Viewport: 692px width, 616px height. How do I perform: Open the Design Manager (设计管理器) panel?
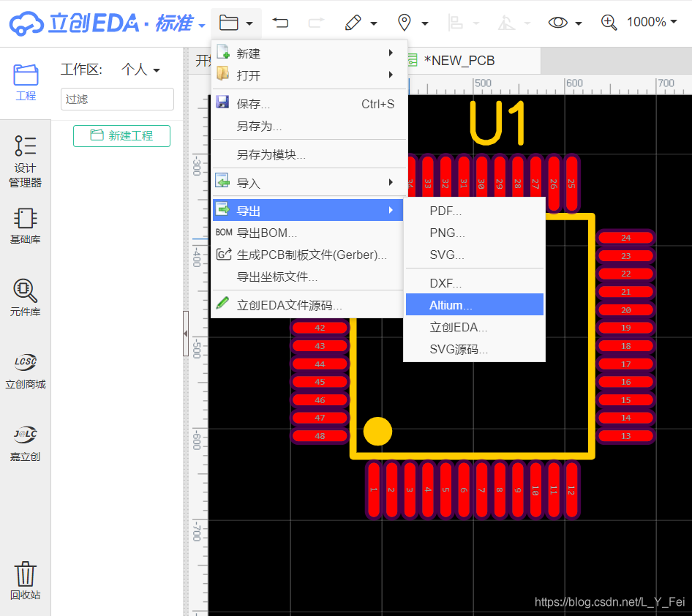[26, 161]
